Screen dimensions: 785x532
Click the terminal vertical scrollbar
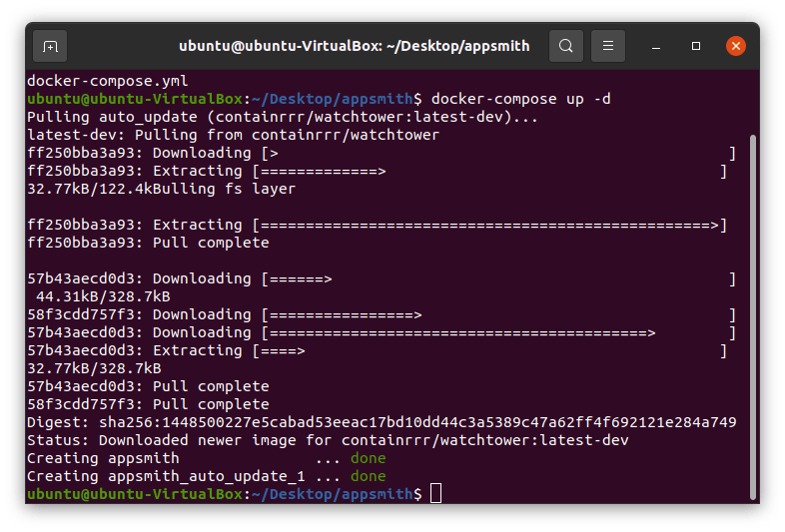(753, 316)
